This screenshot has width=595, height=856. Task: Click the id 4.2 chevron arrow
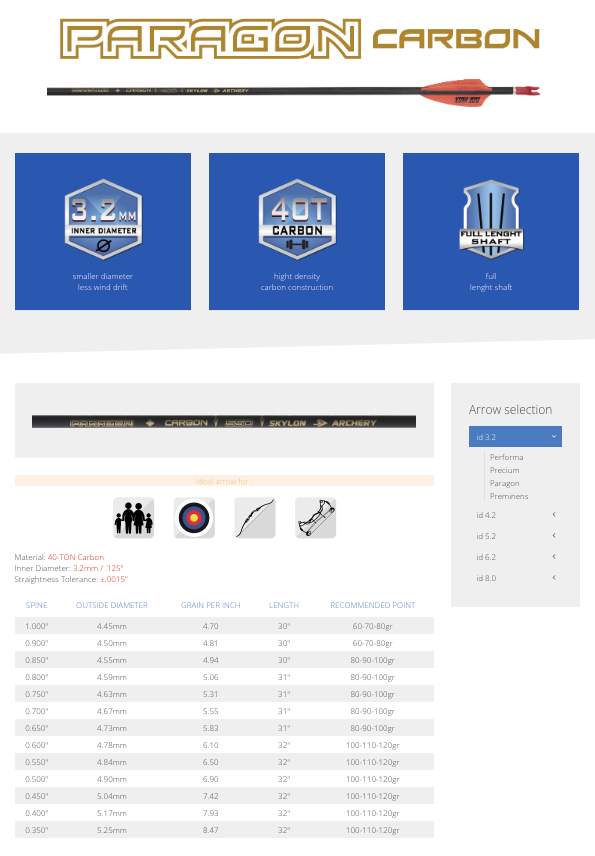[554, 514]
